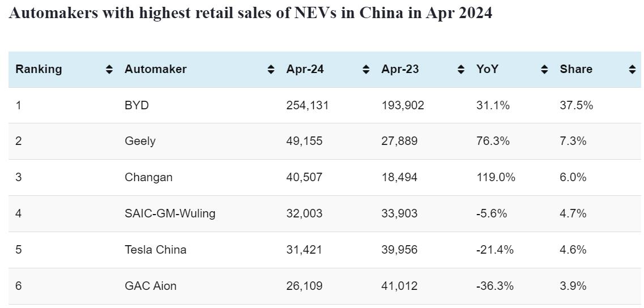Select the Automaker column header label
644x308 pixels.
pyautogui.click(x=155, y=69)
